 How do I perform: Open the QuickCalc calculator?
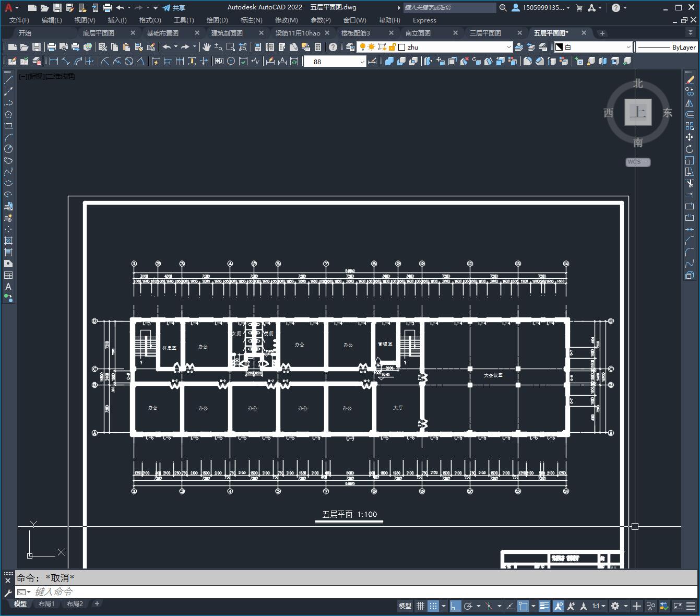(x=318, y=47)
